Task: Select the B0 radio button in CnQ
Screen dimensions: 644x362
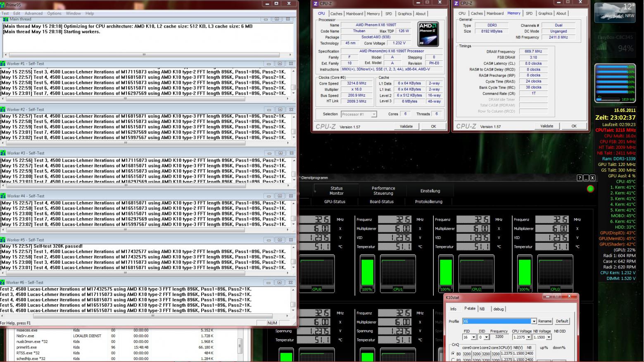Action: 453,354
